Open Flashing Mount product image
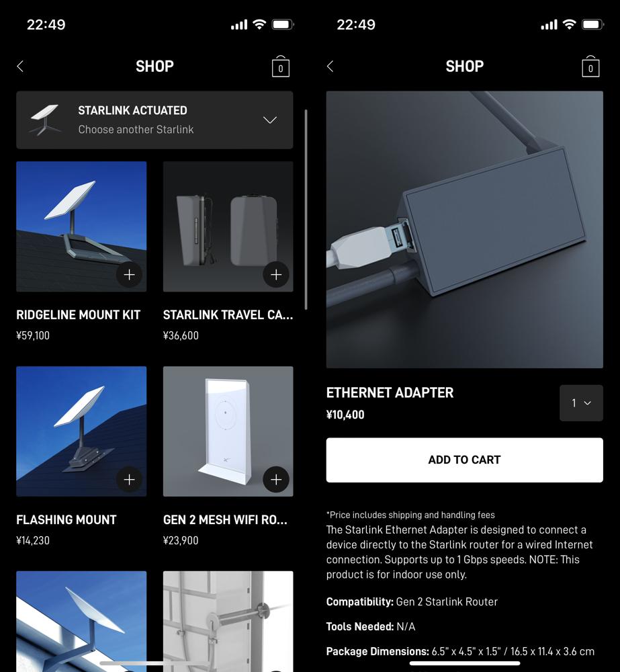The width and height of the screenshot is (620, 672). (81, 431)
